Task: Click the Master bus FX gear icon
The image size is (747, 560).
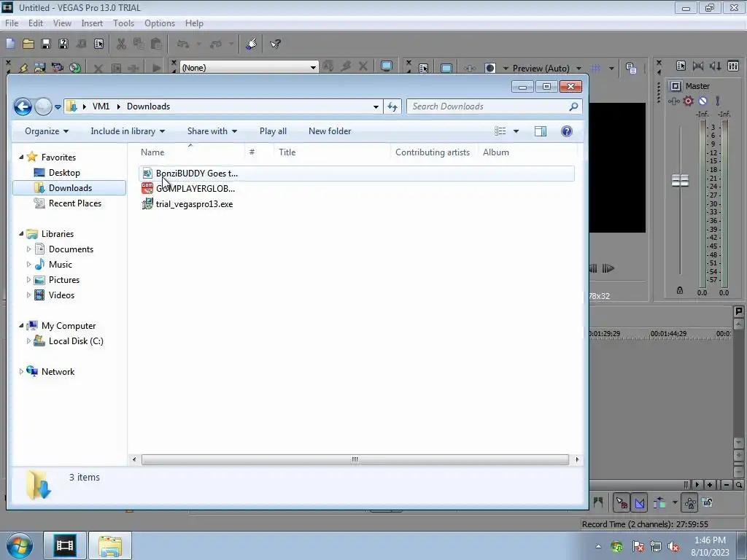Action: [688, 101]
